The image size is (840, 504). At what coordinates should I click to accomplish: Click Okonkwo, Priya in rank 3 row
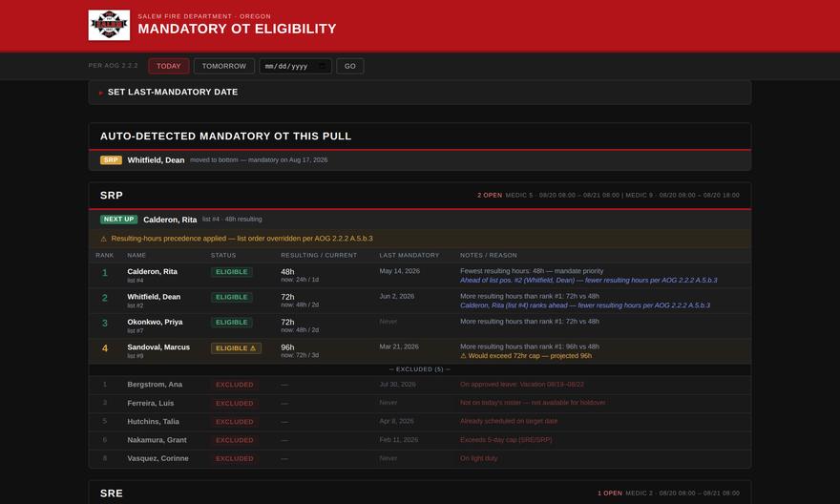click(x=155, y=322)
